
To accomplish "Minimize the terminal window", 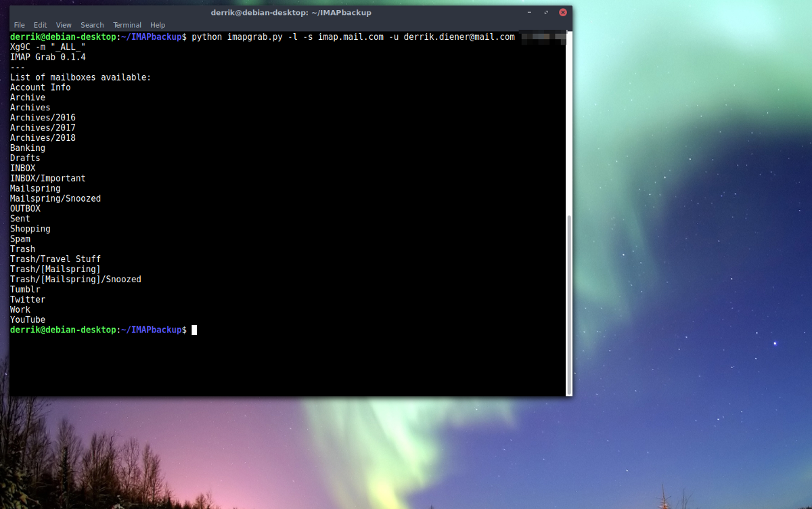I will 528,12.
